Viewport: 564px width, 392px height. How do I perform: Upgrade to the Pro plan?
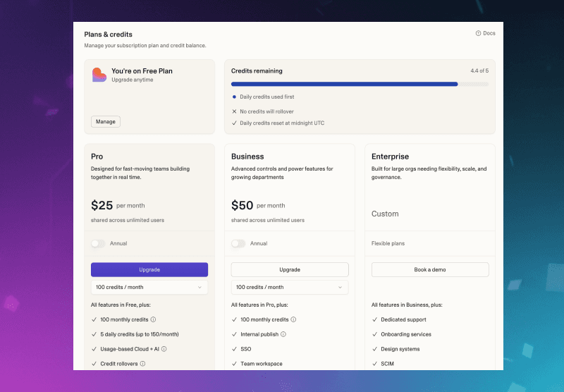tap(149, 270)
